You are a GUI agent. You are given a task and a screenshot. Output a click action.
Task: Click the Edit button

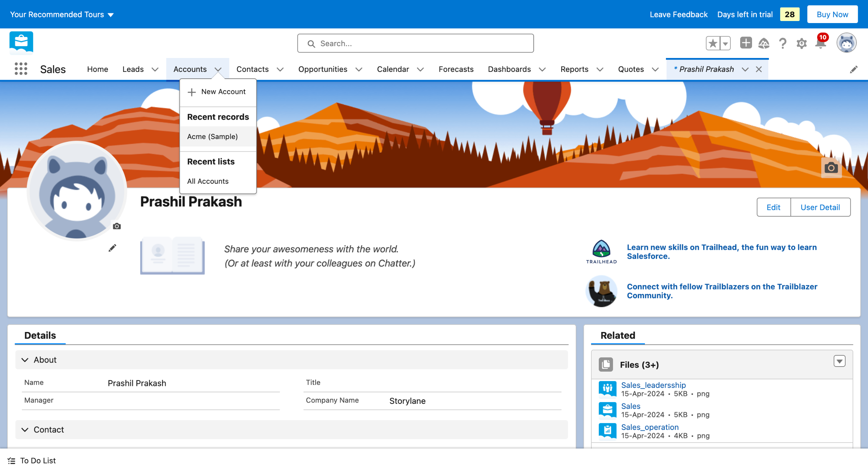(x=773, y=207)
